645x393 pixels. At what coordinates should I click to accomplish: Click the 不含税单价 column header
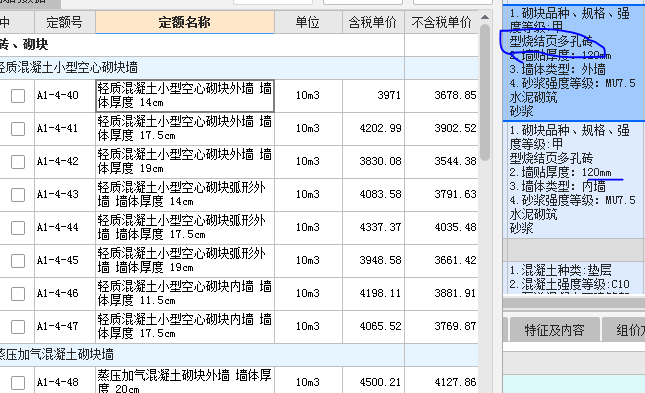pos(441,22)
